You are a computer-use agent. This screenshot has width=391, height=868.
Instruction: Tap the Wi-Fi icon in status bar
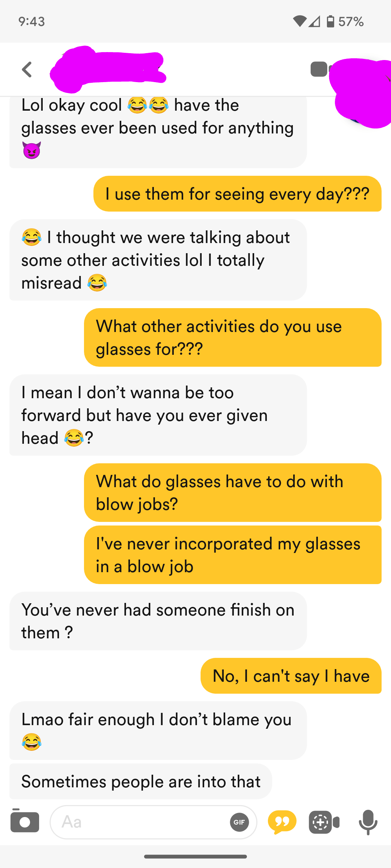300,22
